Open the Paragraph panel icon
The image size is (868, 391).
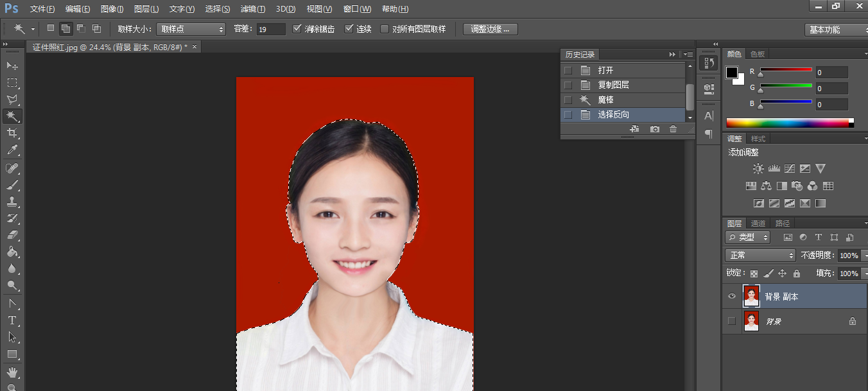[x=709, y=134]
